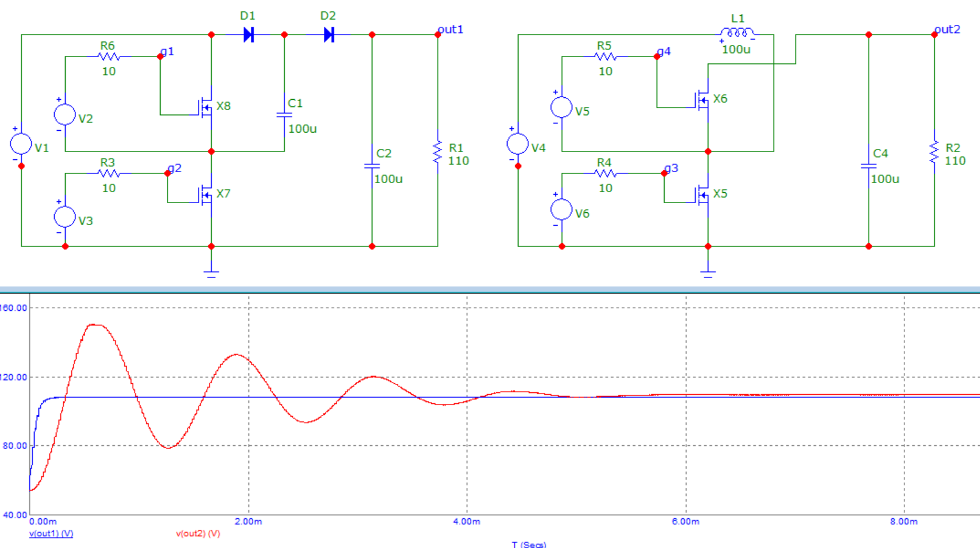Click the T (Secs) axis title
Viewport: 980px width, 548px height.
click(529, 544)
